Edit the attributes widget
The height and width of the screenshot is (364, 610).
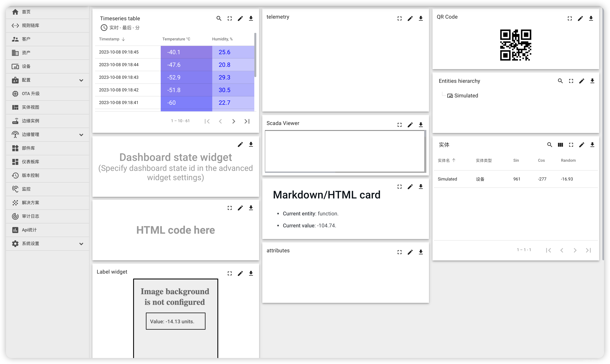coord(410,252)
